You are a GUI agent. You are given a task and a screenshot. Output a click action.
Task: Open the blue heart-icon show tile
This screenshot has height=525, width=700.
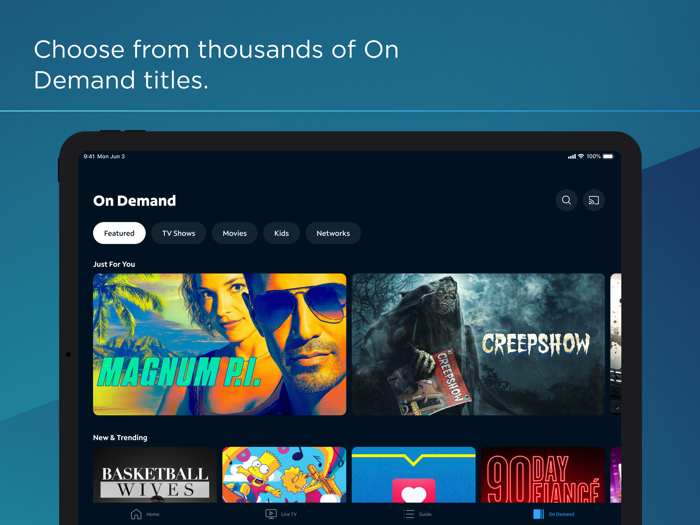413,475
